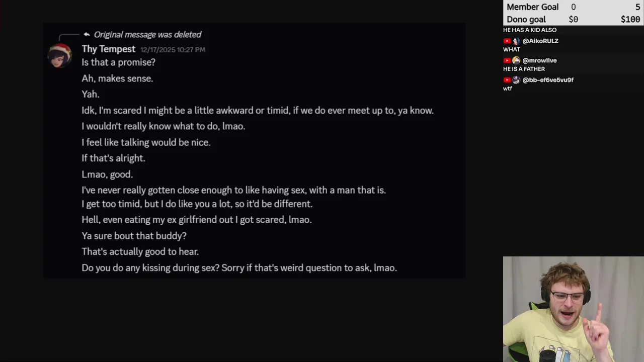Click the Member Goal progress bar
644x362 pixels.
(x=573, y=7)
